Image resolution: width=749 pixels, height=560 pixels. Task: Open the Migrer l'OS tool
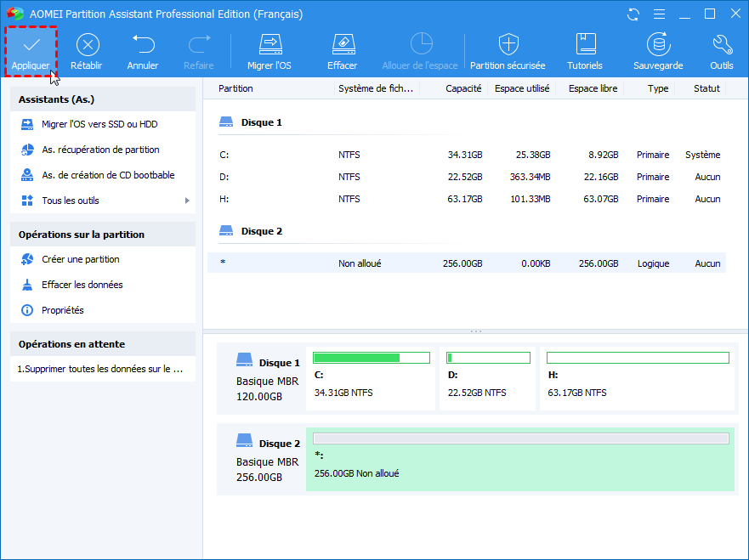coord(270,44)
